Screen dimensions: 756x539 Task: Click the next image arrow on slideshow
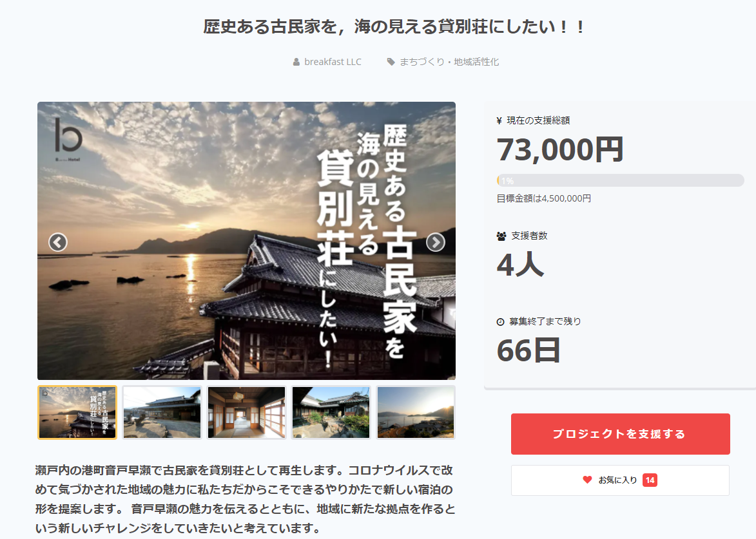tap(436, 242)
